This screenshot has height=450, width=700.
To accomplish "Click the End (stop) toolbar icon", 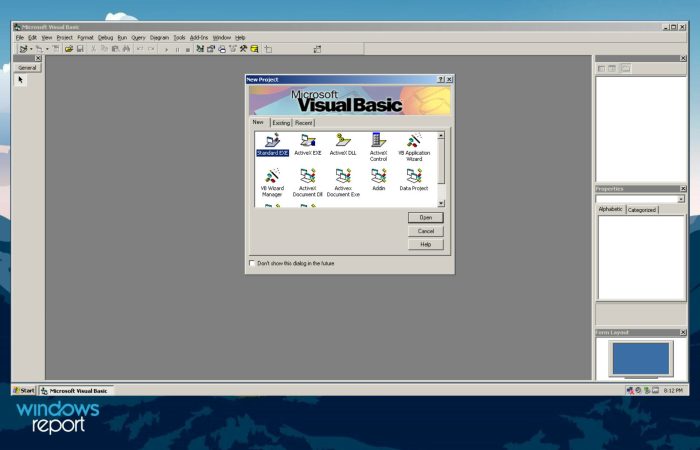I will [x=188, y=49].
